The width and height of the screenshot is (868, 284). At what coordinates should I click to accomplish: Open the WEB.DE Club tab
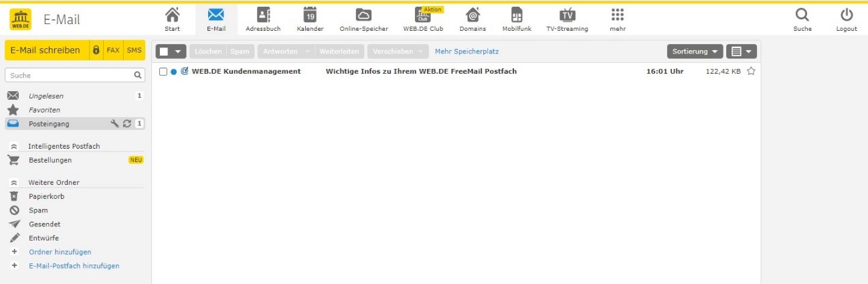[423, 19]
